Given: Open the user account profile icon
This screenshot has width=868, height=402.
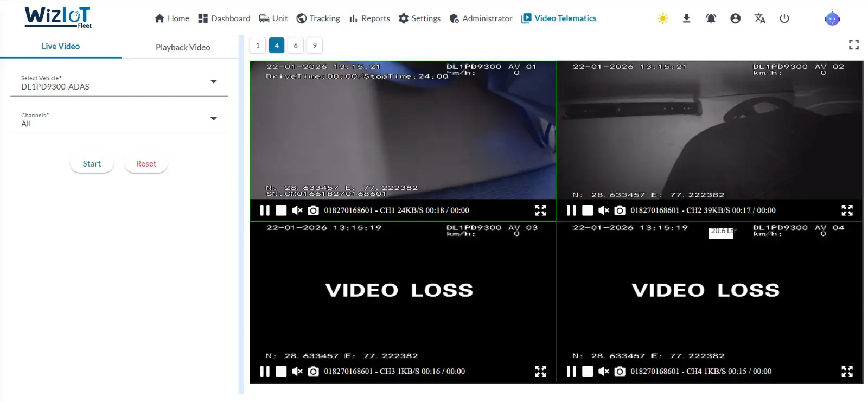Looking at the screenshot, I should click(x=735, y=18).
